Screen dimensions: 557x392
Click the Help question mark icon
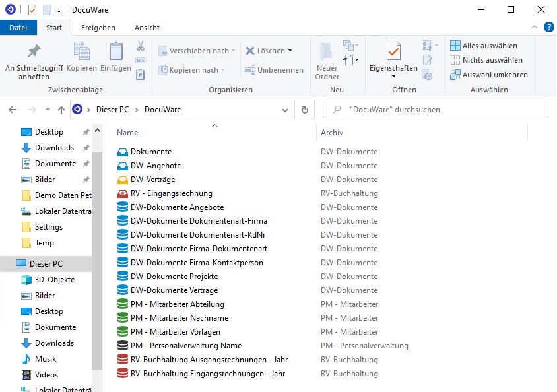tap(549, 27)
